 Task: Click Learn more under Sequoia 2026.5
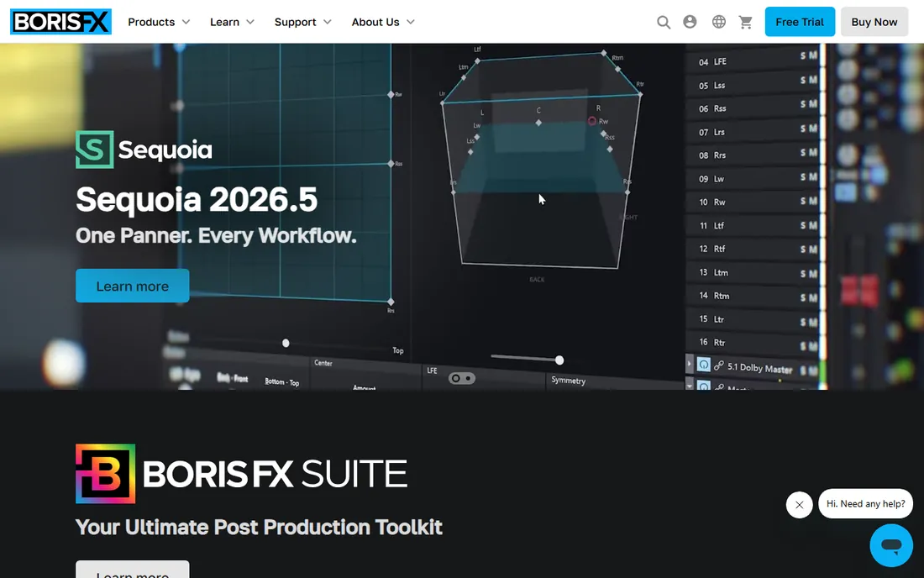(133, 286)
